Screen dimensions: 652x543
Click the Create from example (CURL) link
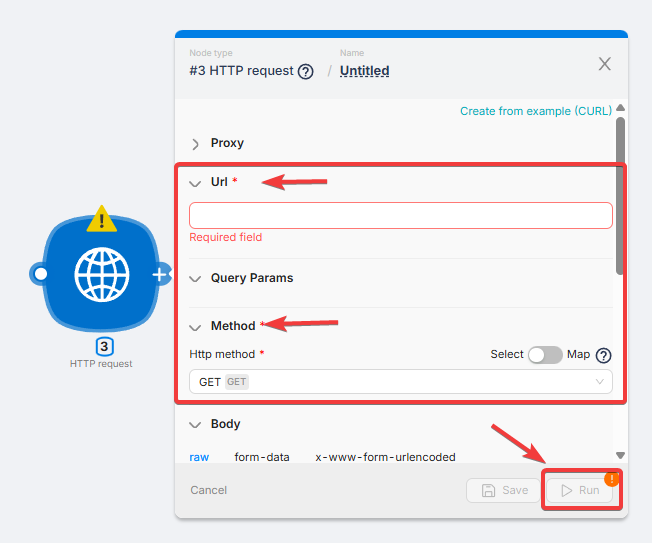point(535,111)
